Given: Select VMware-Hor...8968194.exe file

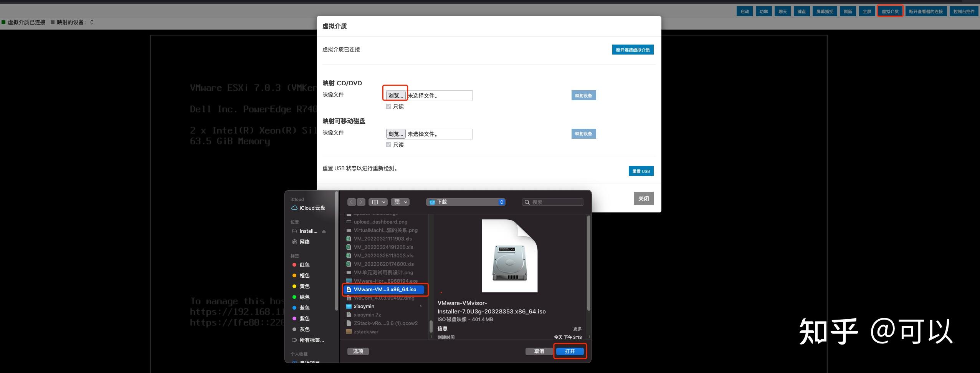Looking at the screenshot, I should (385, 281).
